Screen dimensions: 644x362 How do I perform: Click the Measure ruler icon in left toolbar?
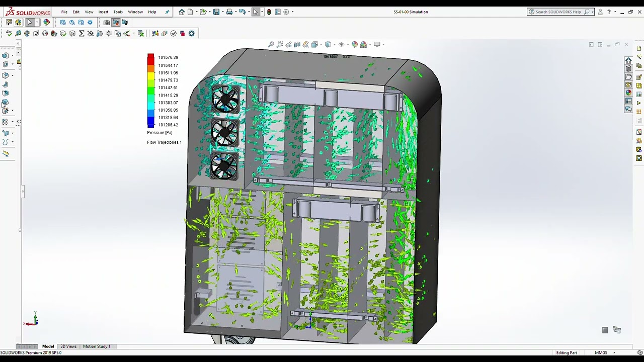(6, 154)
